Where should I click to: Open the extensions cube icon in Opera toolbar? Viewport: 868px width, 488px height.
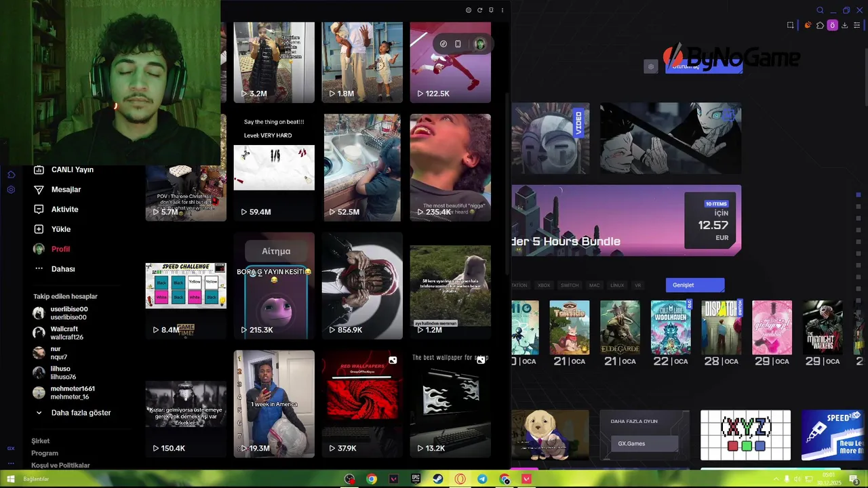(x=820, y=25)
